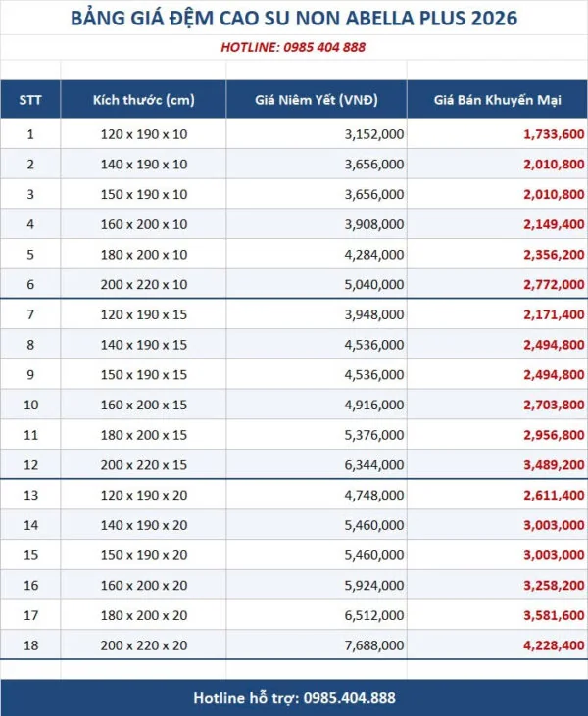The image size is (588, 716).
Task: Select the Giá Niêm Yết (VNĐ) header
Action: tap(317, 100)
